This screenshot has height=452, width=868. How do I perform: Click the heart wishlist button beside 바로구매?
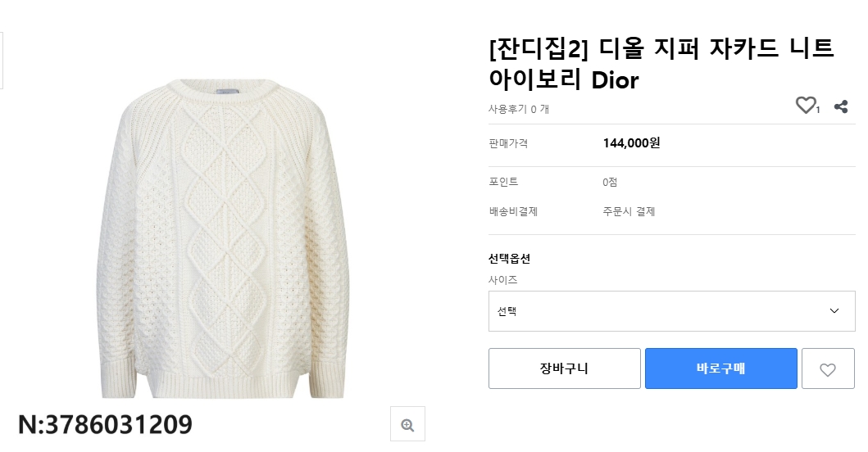827,368
